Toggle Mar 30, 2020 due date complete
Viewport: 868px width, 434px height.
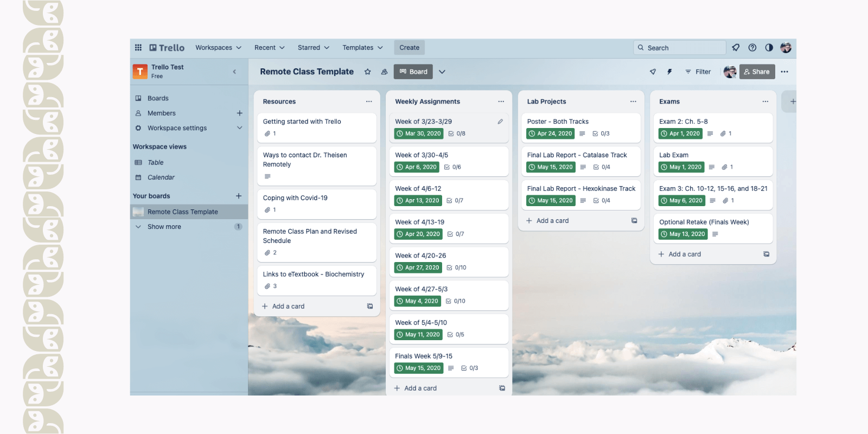pyautogui.click(x=419, y=133)
